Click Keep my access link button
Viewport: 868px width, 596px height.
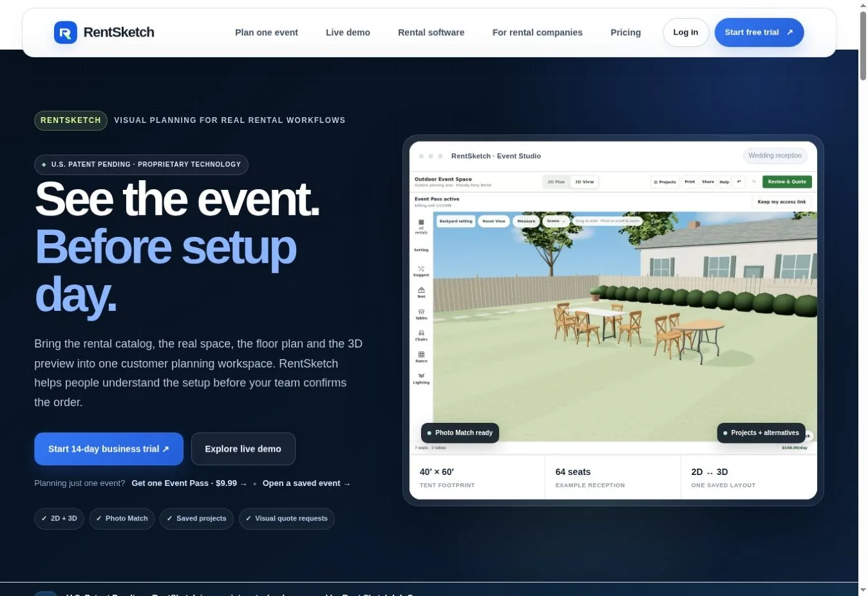pos(782,201)
